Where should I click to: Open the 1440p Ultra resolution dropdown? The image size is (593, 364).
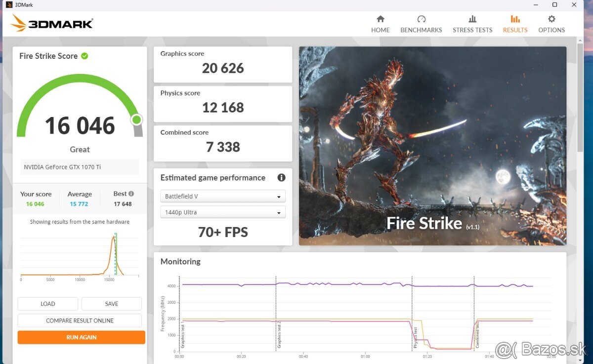click(223, 212)
